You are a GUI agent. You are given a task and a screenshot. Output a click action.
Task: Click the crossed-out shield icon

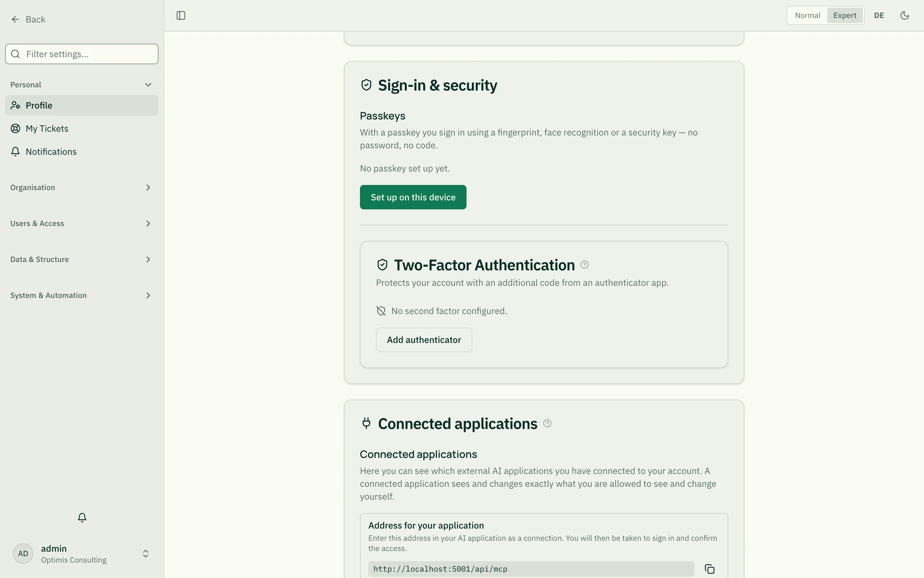click(381, 311)
